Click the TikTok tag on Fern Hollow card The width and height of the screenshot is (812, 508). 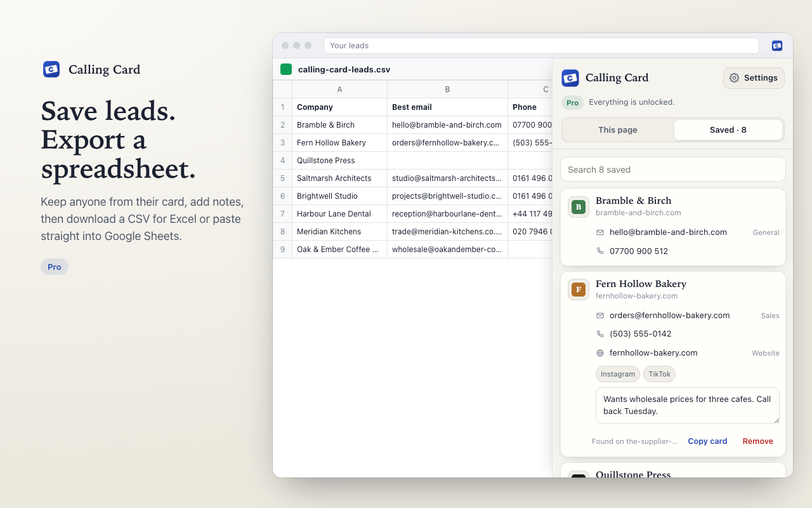[660, 374]
